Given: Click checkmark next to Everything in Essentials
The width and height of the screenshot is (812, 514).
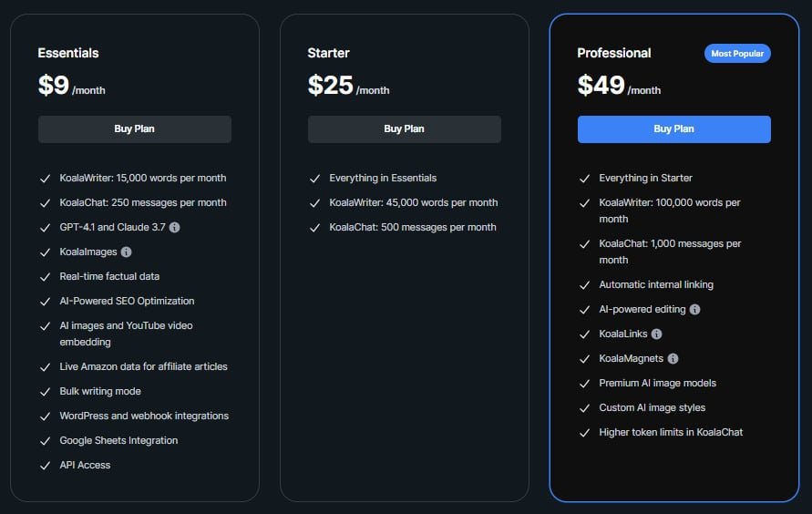Looking at the screenshot, I should (314, 179).
